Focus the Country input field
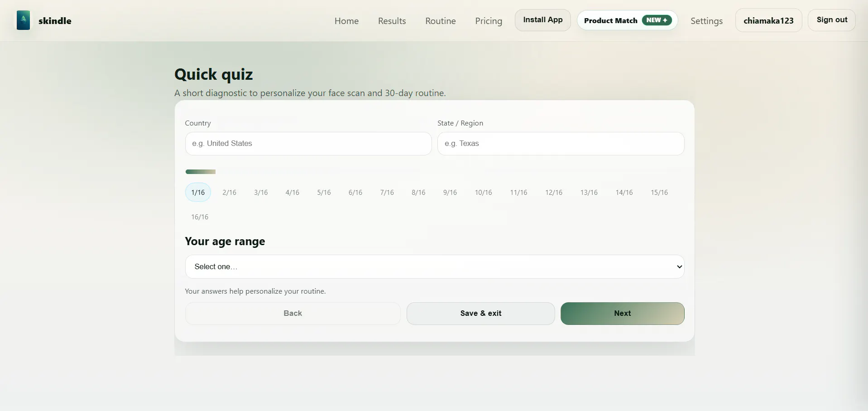This screenshot has width=868, height=411. point(308,144)
